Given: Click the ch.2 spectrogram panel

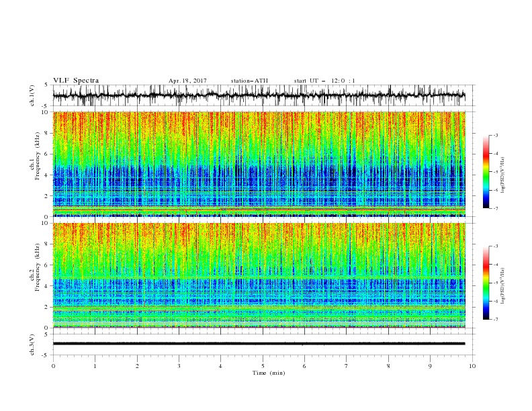Looking at the screenshot, I should [x=259, y=275].
